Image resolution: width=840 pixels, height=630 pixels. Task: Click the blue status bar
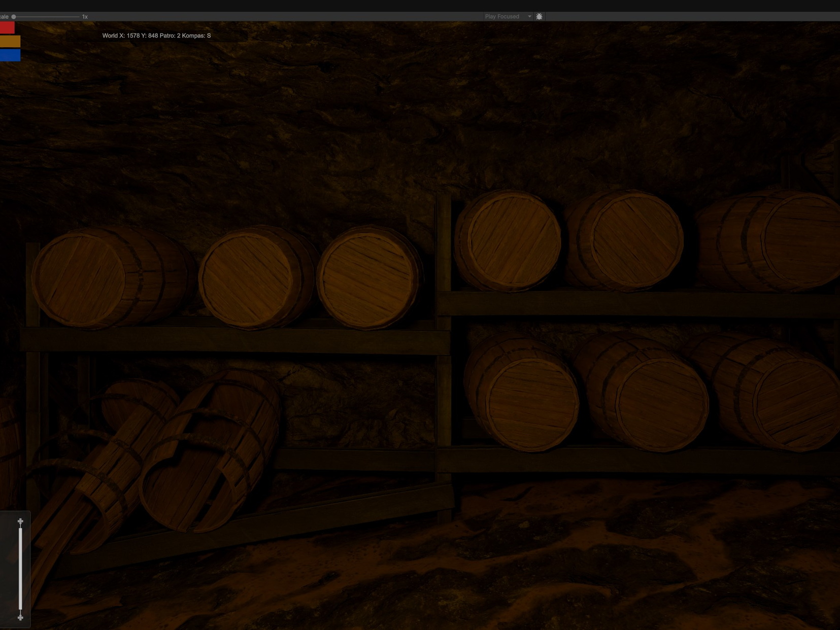(x=10, y=55)
